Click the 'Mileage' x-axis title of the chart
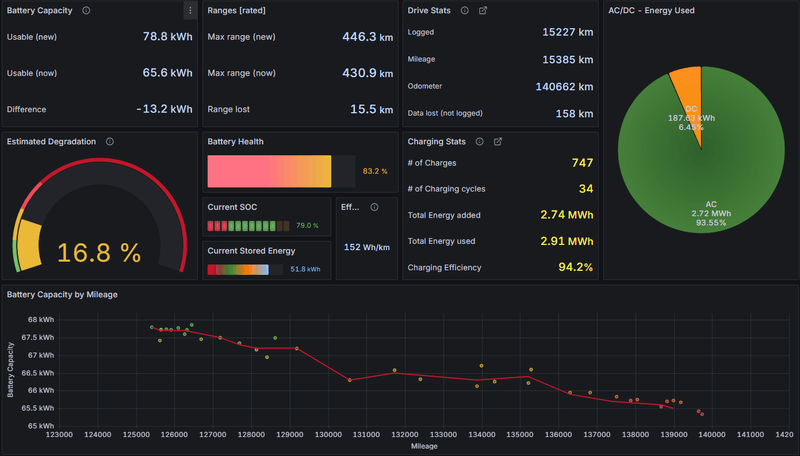The height and width of the screenshot is (456, 800). pyautogui.click(x=424, y=446)
